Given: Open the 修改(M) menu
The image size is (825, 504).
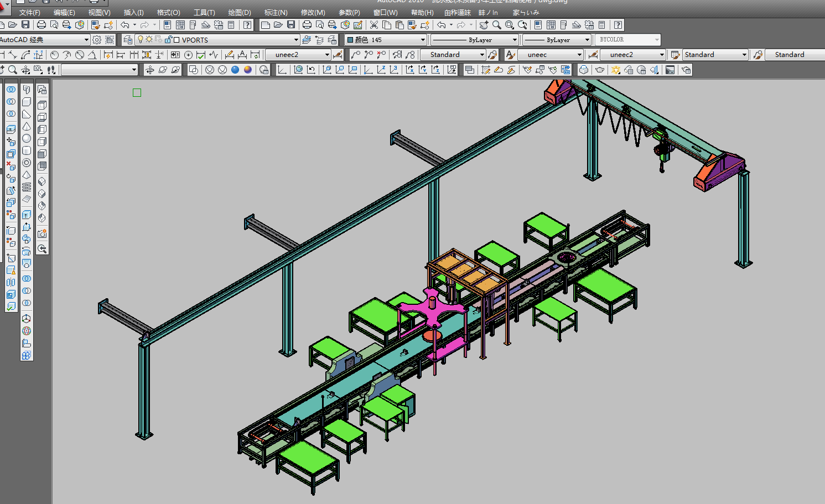Looking at the screenshot, I should coord(313,12).
